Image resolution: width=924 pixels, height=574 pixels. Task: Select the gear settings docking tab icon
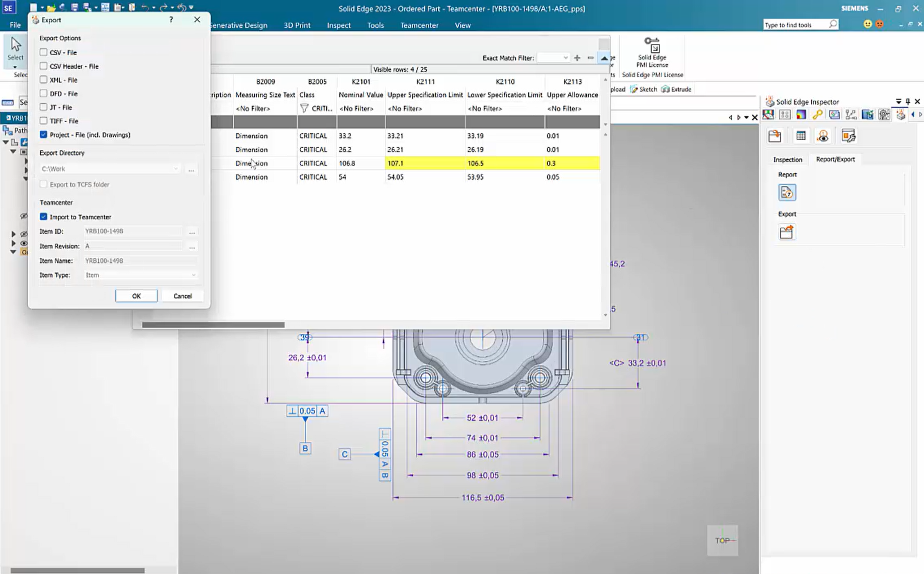[884, 115]
